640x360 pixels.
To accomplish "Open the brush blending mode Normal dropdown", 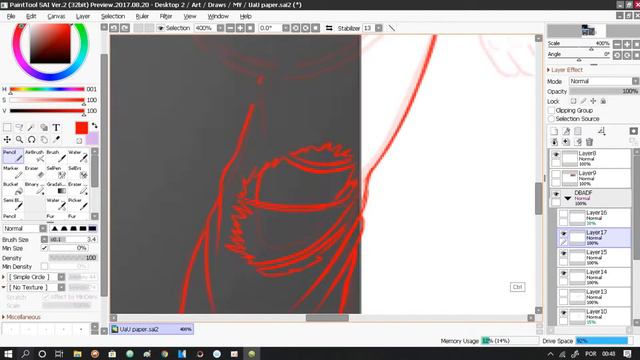I will click(24, 229).
